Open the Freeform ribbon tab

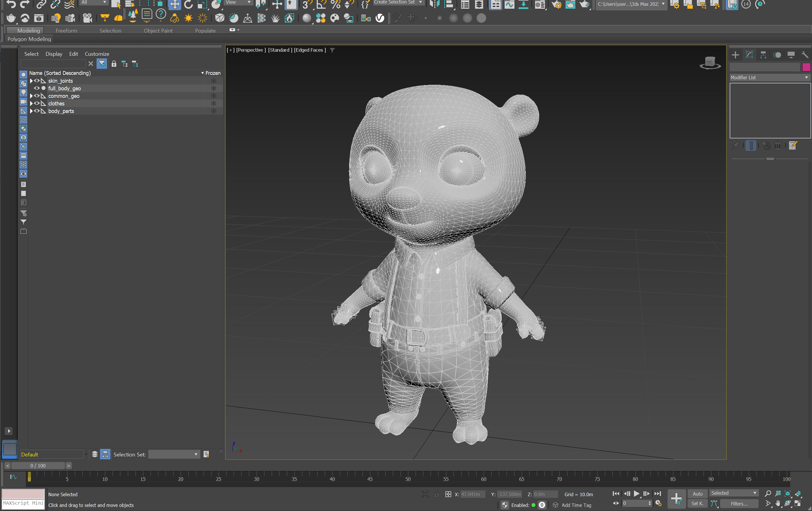pos(66,31)
